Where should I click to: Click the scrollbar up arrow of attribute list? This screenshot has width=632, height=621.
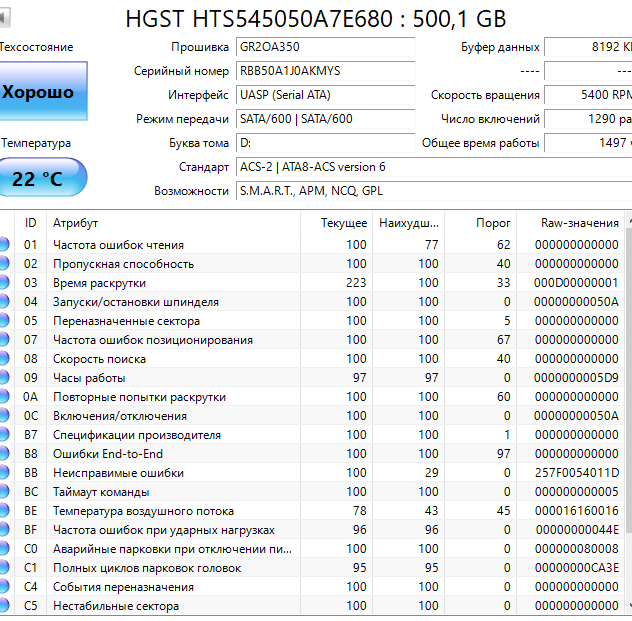[629, 220]
